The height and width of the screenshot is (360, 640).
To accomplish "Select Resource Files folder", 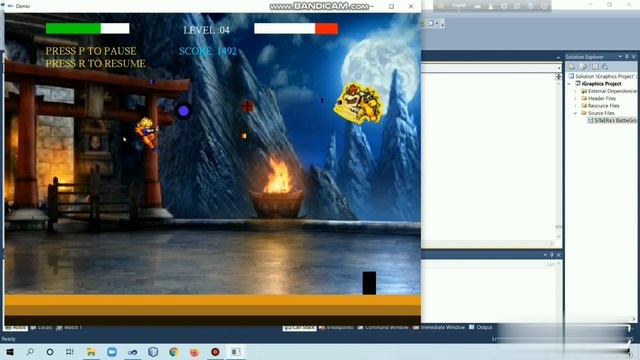I will [x=600, y=106].
